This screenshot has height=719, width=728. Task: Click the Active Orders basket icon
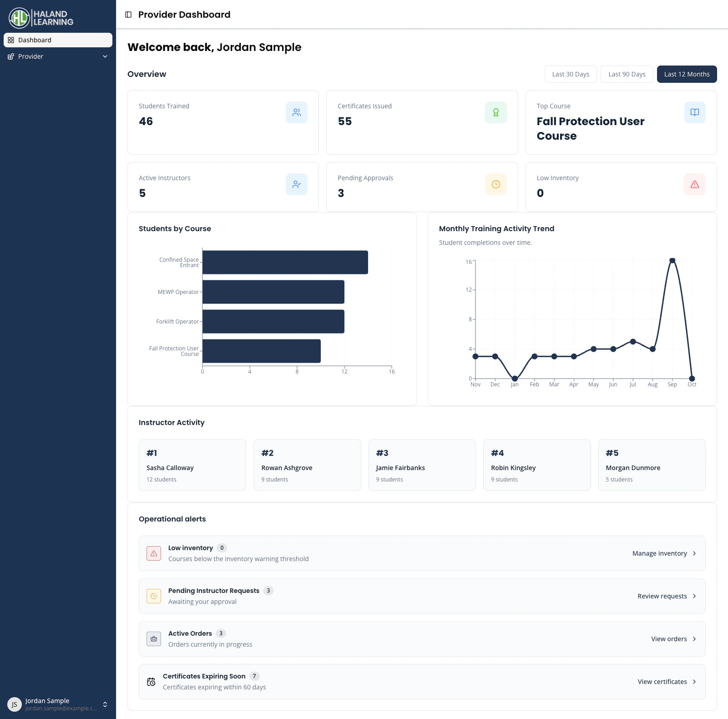154,639
